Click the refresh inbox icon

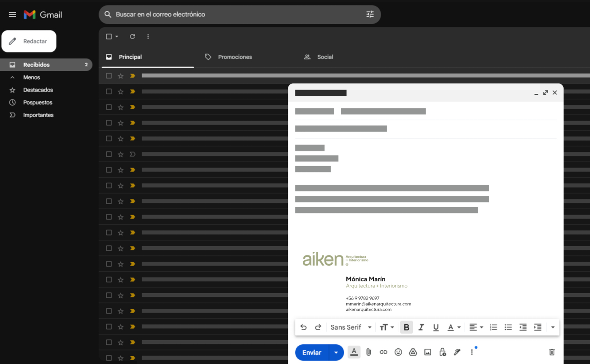[x=132, y=37]
